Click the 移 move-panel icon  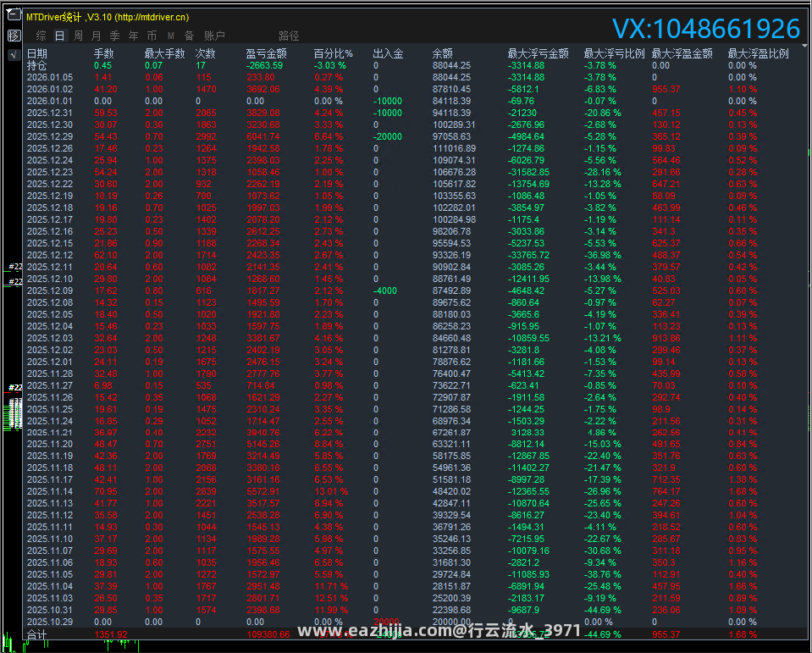click(x=14, y=36)
